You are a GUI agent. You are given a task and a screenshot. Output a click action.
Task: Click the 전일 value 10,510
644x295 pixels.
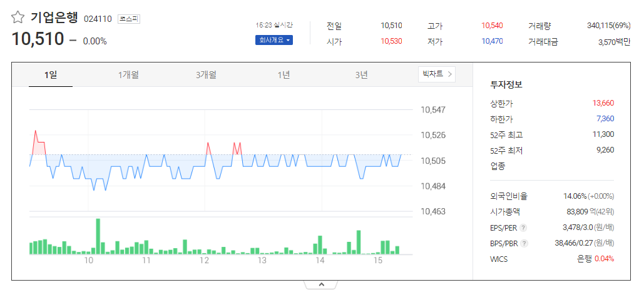pos(391,26)
